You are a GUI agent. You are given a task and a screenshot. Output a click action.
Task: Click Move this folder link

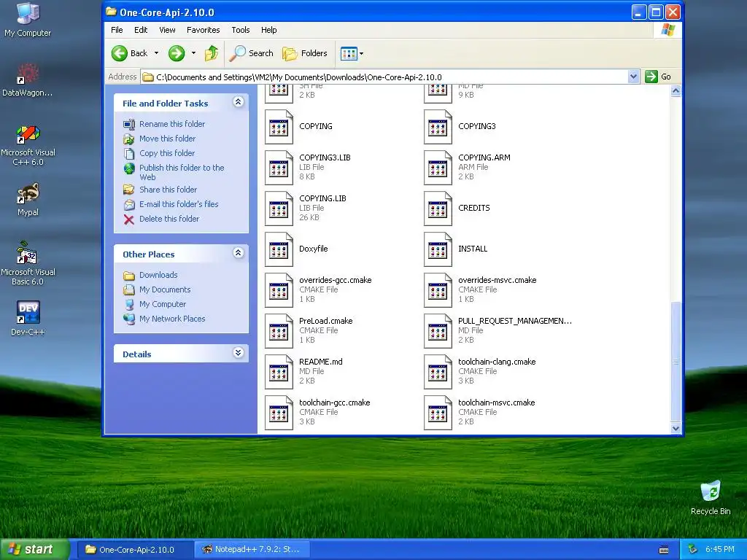167,139
